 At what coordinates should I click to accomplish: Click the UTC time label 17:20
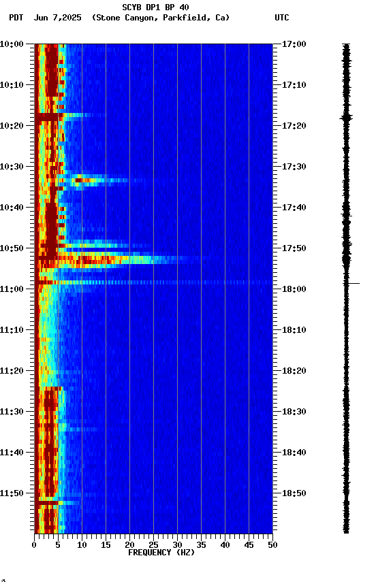pyautogui.click(x=294, y=126)
